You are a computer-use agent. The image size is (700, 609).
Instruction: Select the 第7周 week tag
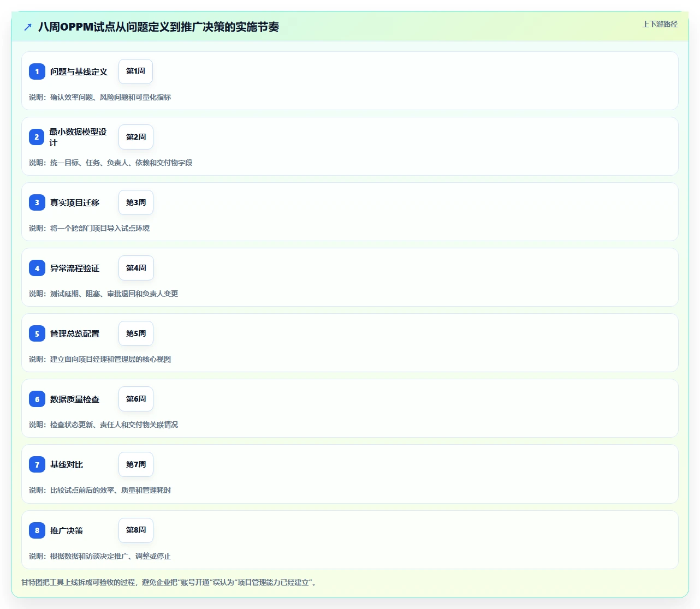(x=136, y=464)
